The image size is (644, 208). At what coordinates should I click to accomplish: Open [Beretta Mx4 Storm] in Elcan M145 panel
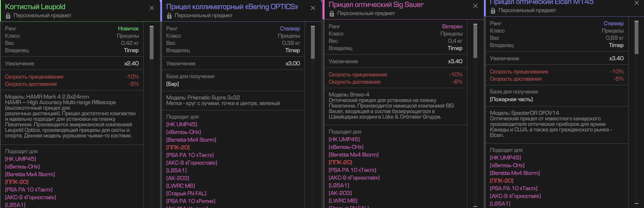click(514, 173)
